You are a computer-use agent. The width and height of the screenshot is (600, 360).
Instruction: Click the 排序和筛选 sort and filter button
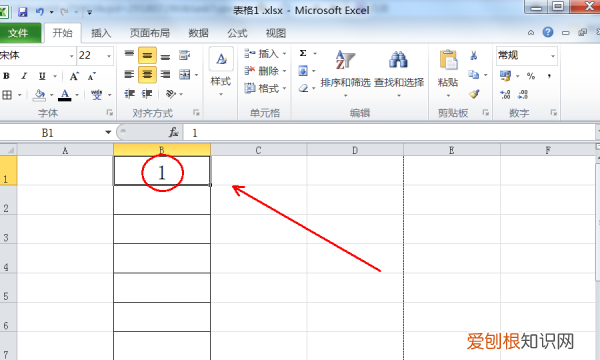(x=346, y=73)
